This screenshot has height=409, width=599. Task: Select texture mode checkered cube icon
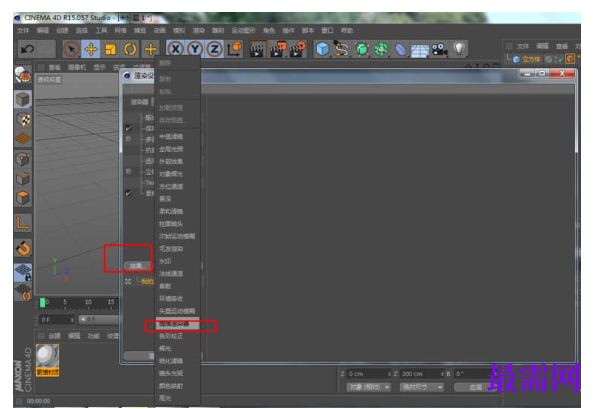(23, 119)
